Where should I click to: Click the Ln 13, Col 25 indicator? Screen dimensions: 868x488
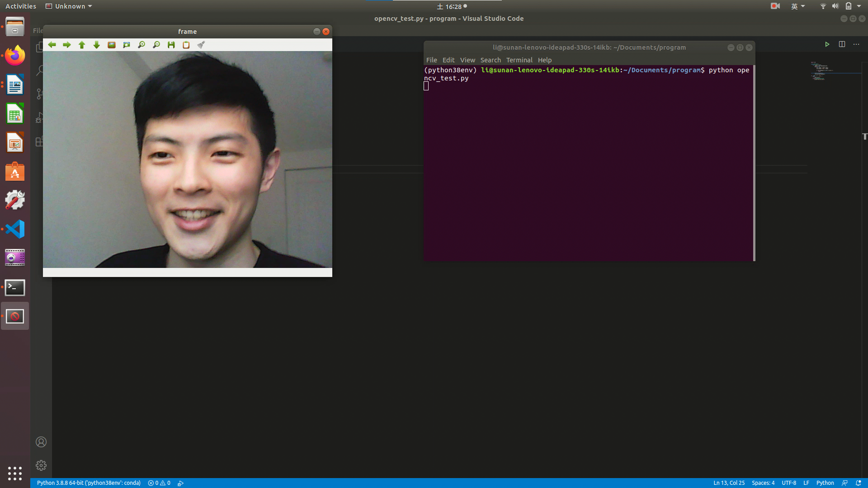tap(729, 483)
